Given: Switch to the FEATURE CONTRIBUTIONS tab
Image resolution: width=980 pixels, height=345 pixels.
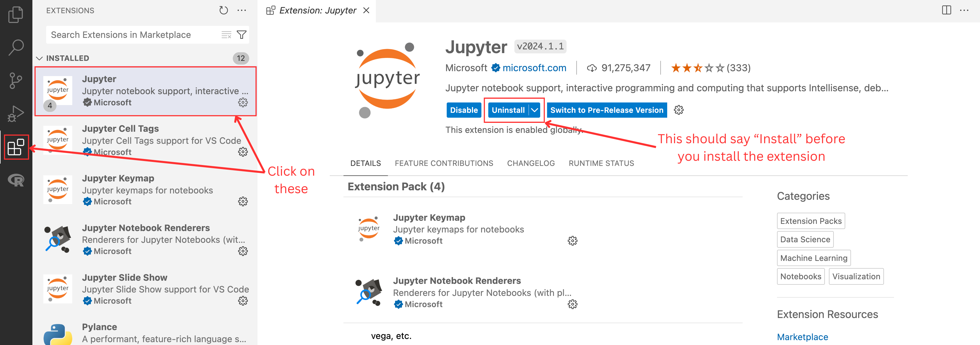Looking at the screenshot, I should 444,163.
